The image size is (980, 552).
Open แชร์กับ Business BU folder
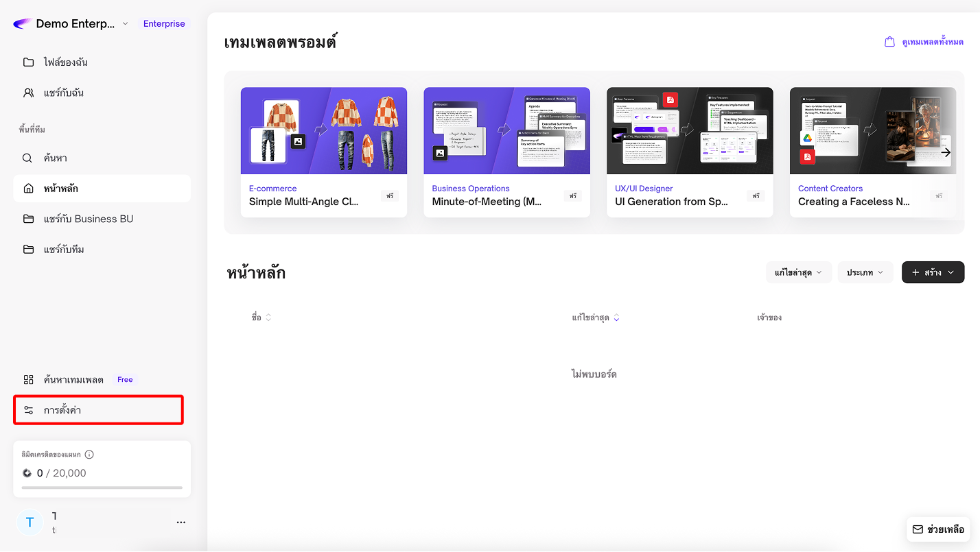[x=88, y=219]
